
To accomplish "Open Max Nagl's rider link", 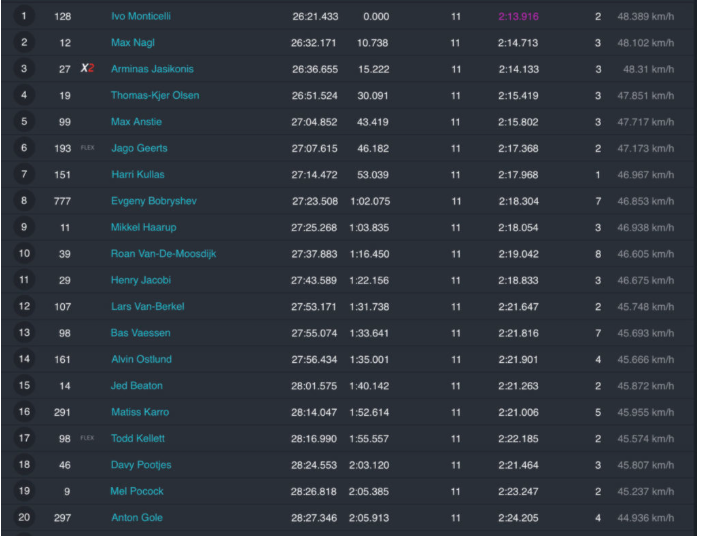I will click(133, 43).
